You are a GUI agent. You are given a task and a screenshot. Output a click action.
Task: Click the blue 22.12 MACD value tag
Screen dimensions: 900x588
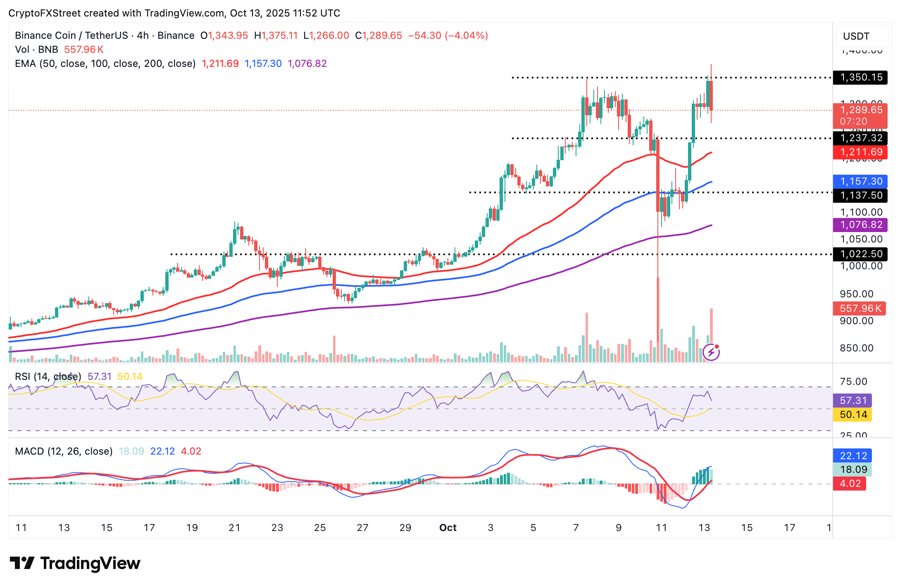(x=852, y=455)
